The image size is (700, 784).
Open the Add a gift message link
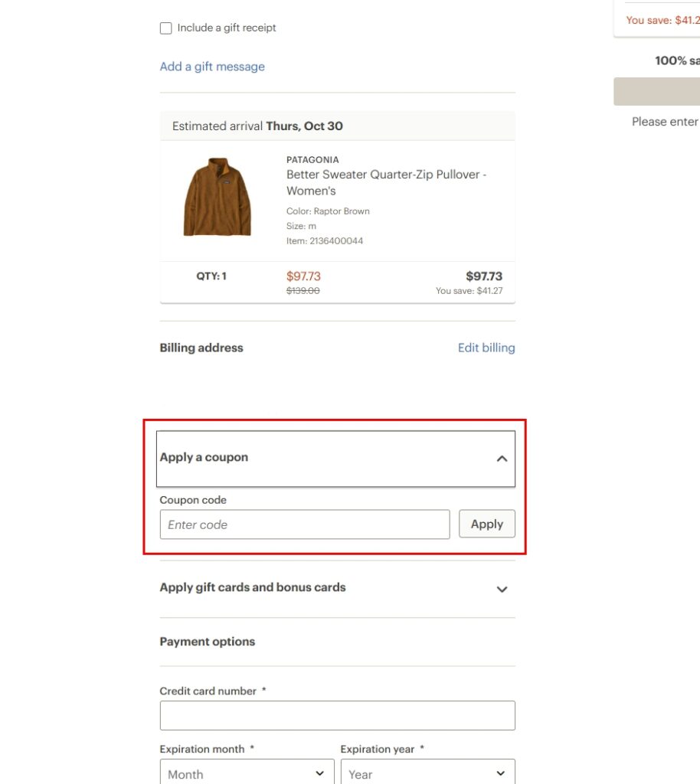pyautogui.click(x=212, y=67)
